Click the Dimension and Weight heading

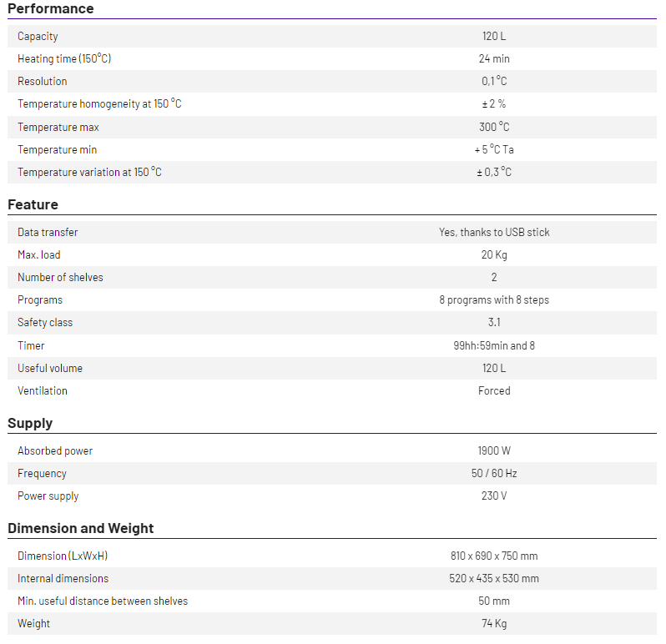coord(81,528)
